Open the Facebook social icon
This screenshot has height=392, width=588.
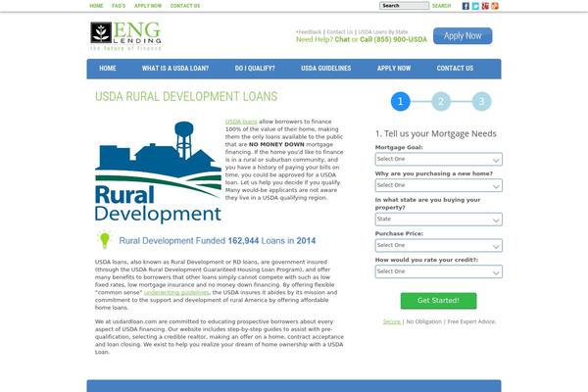(465, 6)
